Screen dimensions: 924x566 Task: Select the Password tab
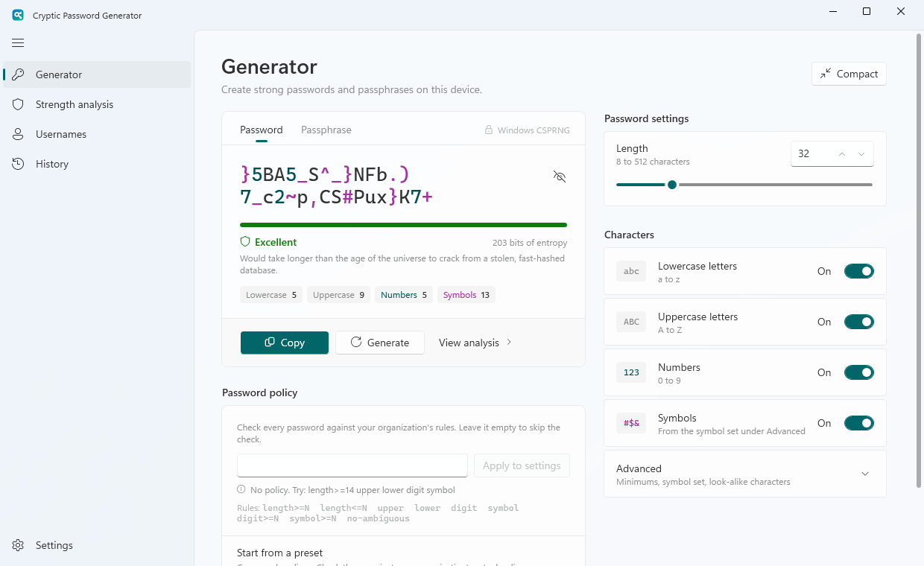tap(262, 130)
